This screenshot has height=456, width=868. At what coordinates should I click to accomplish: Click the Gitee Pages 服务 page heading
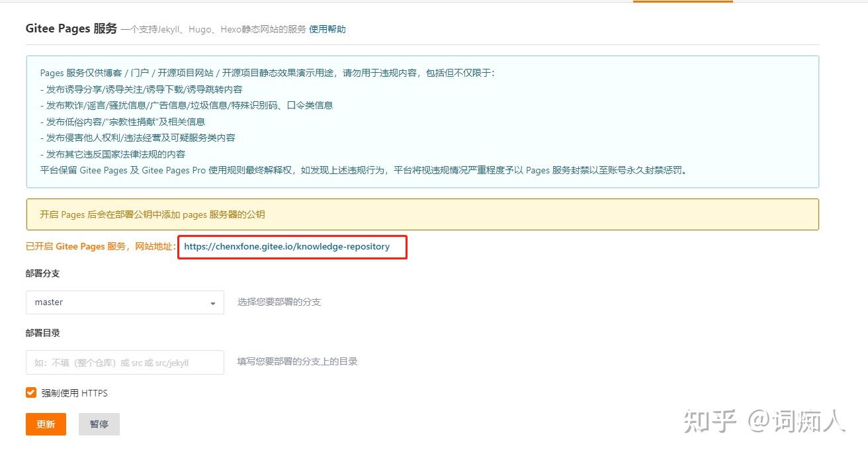tap(68, 28)
